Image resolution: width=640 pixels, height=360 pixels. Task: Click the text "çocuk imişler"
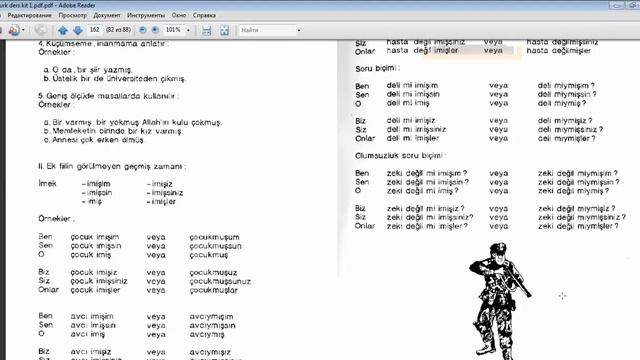[x=95, y=290]
